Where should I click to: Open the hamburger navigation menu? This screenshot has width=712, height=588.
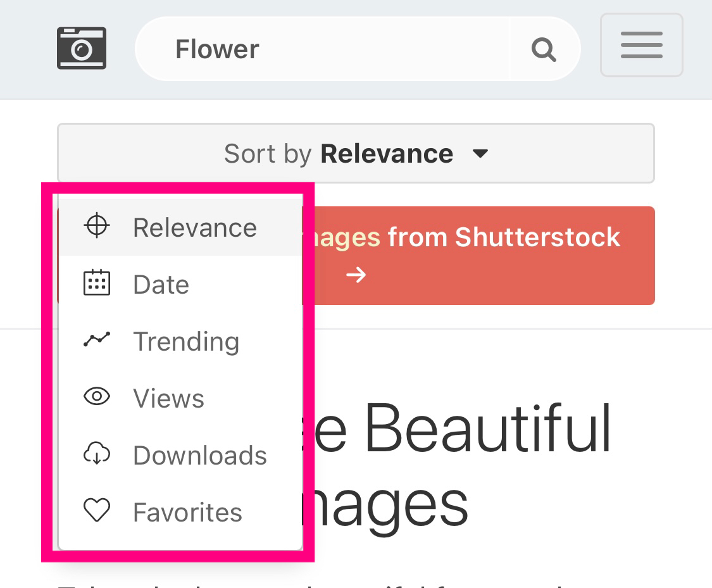point(641,46)
